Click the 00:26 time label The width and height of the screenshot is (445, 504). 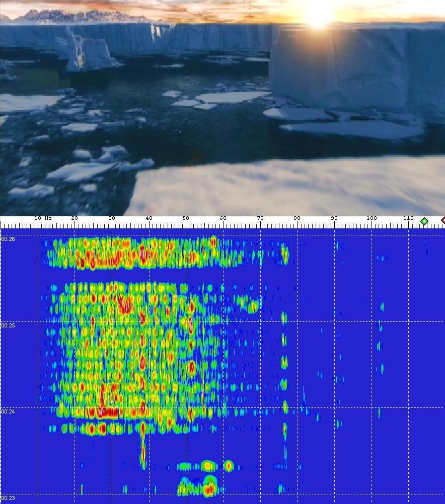(x=8, y=239)
